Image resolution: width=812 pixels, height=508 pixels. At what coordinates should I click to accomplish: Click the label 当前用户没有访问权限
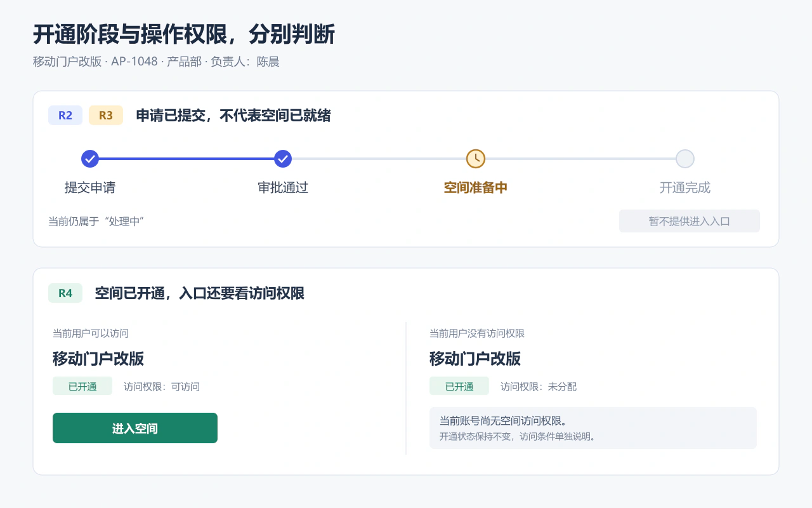tap(477, 333)
